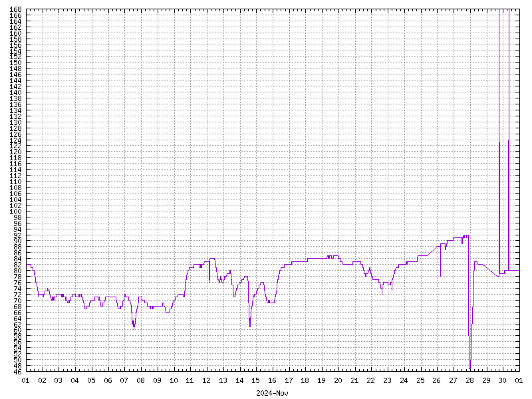Click the "2024-Nov" x-axis title

(x=272, y=393)
